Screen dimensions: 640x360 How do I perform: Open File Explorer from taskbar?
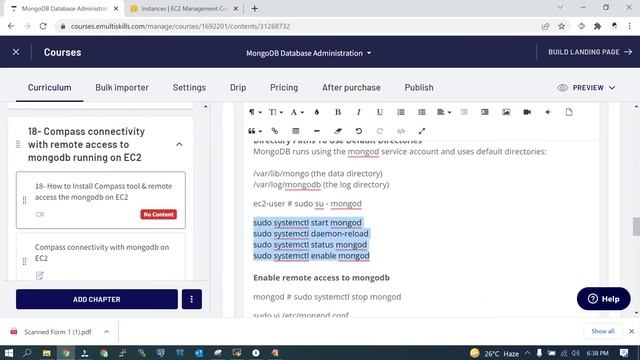(47, 353)
